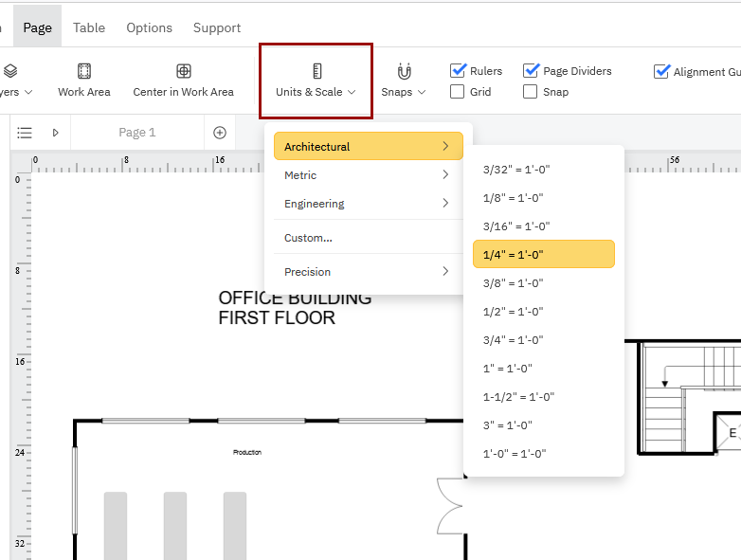This screenshot has height=560, width=741.
Task: Open the Options tab
Action: tap(150, 27)
